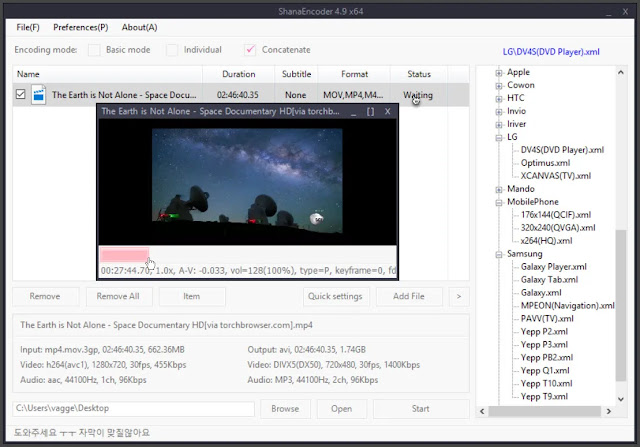640x447 pixels.
Task: Click the preset tree scroll up arrow
Action: click(620, 72)
